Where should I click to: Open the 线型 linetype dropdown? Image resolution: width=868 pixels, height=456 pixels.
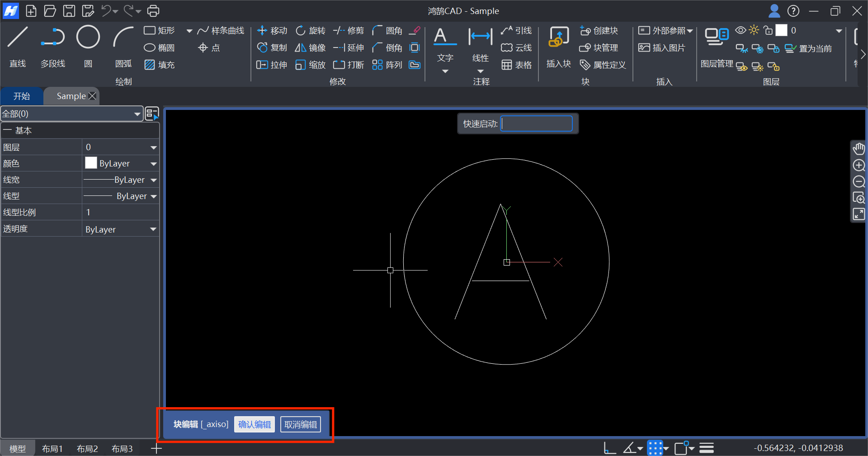[x=153, y=196]
